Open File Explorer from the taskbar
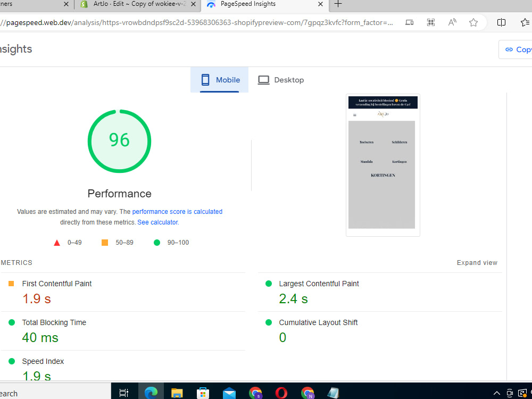The width and height of the screenshot is (532, 399). coord(177,393)
